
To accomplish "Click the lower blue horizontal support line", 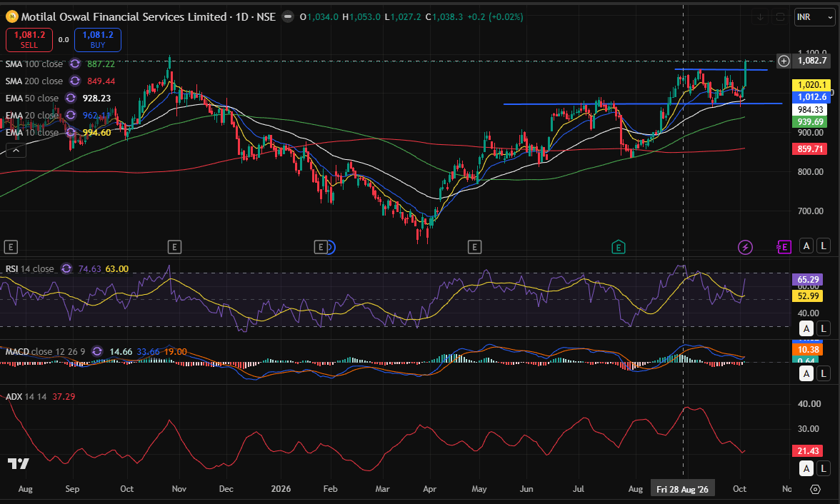I will tap(642, 104).
